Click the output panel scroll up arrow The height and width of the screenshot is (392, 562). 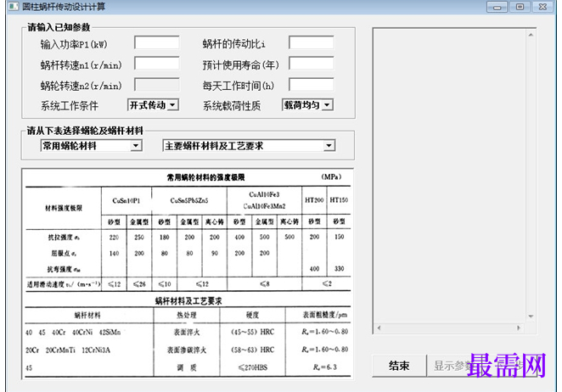531,35
